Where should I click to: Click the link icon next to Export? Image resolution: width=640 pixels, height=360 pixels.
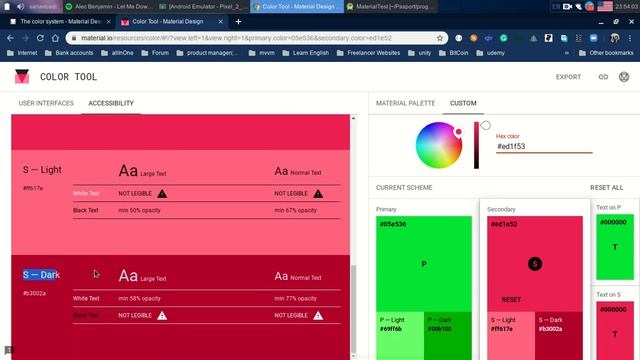(x=603, y=77)
